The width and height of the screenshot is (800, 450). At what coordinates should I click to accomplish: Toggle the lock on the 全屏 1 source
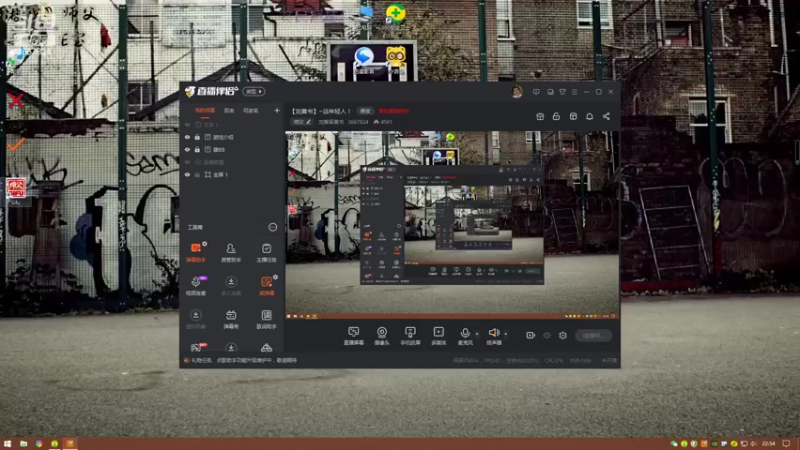[197, 174]
